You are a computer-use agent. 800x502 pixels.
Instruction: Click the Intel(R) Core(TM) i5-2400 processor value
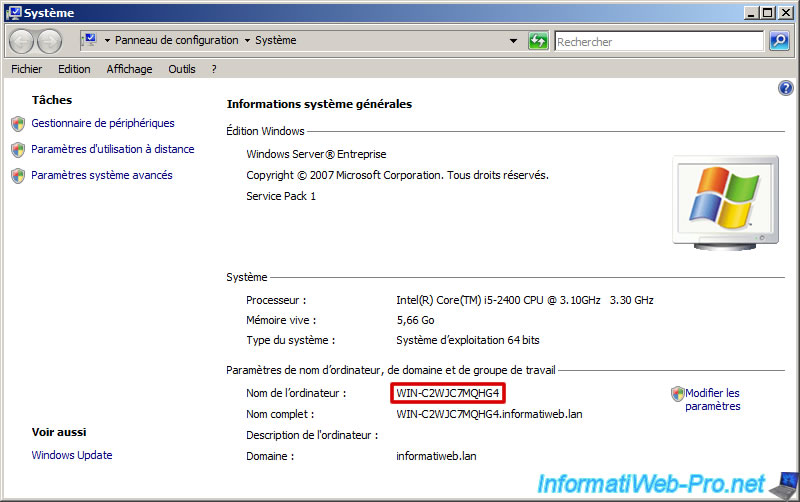524,300
